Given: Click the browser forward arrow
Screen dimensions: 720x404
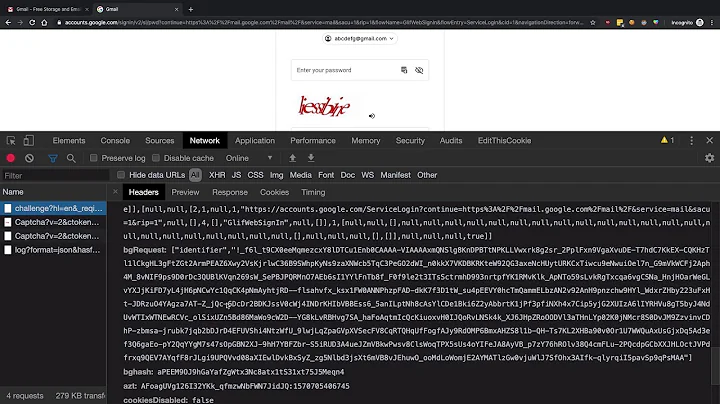Looking at the screenshot, I should [x=20, y=22].
